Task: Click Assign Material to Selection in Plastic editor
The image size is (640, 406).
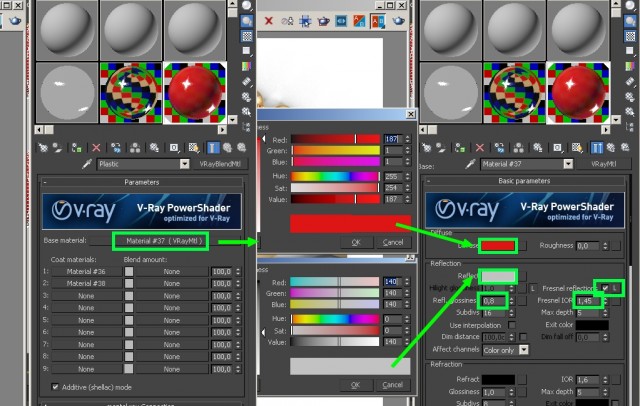Action: [x=76, y=148]
